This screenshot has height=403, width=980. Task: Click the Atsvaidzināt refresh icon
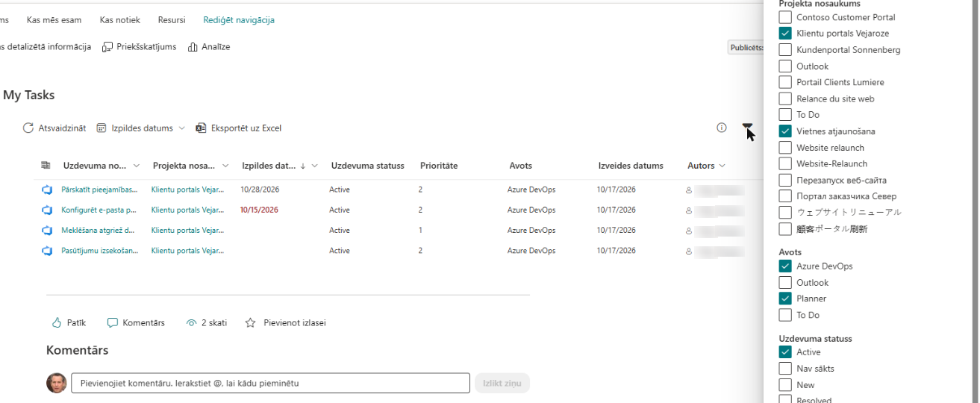tap(28, 128)
